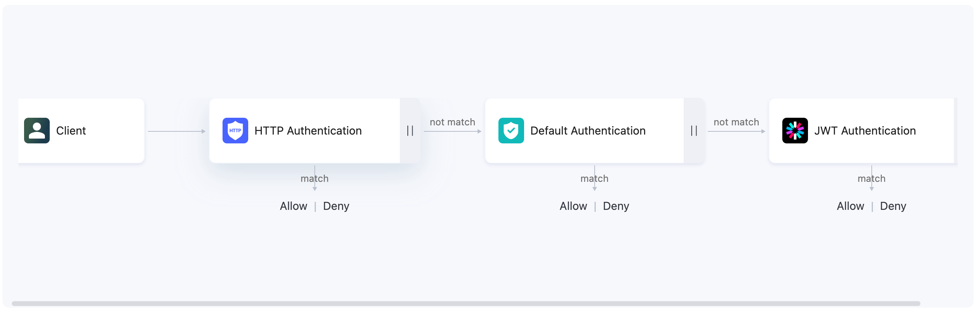Choose Deny under Default Authentication
Viewport: 980px width, 310px height.
click(616, 206)
